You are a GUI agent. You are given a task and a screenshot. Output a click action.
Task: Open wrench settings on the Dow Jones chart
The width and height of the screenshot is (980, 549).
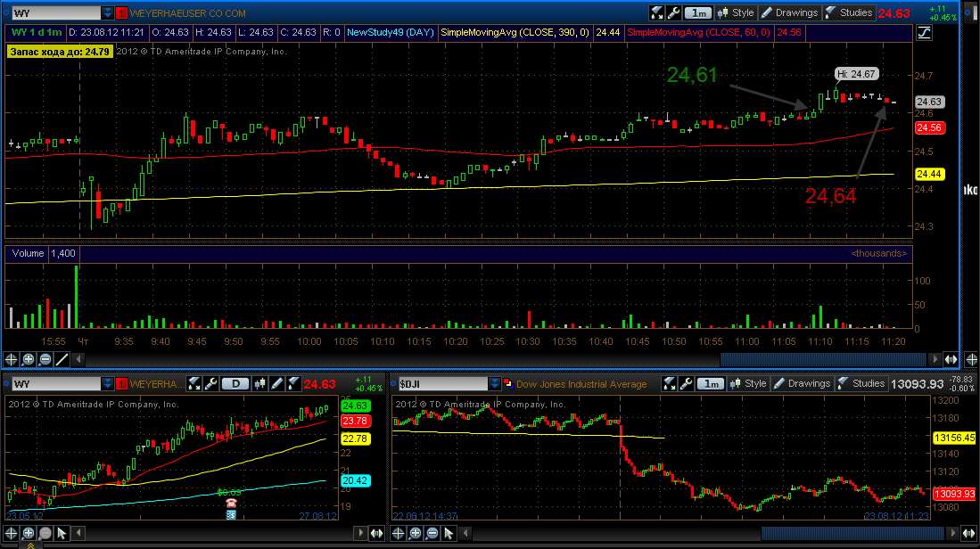click(x=687, y=383)
